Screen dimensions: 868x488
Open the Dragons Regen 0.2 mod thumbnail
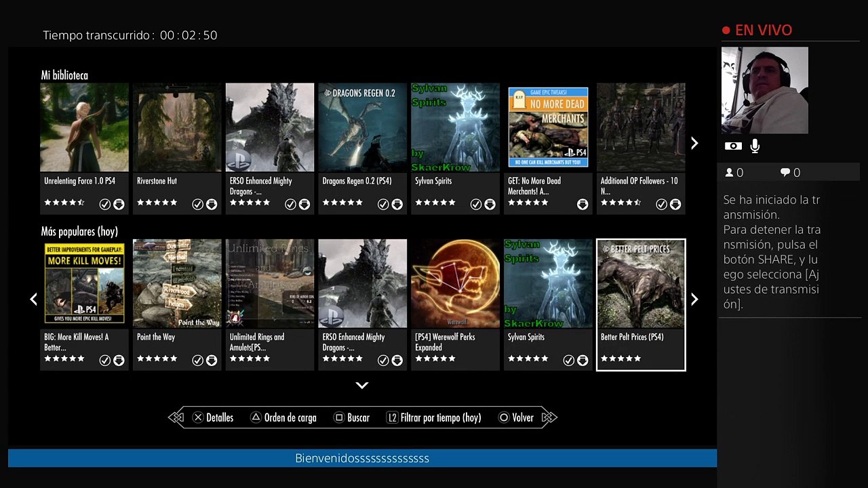click(x=363, y=127)
